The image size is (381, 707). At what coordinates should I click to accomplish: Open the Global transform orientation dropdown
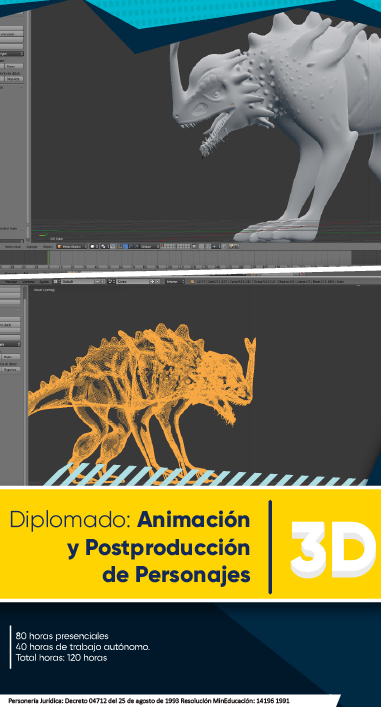click(x=150, y=247)
